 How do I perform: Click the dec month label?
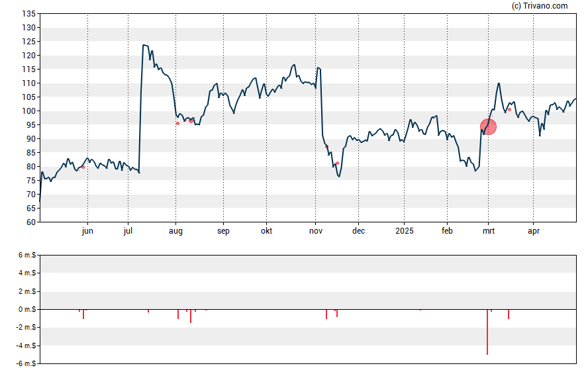358,231
